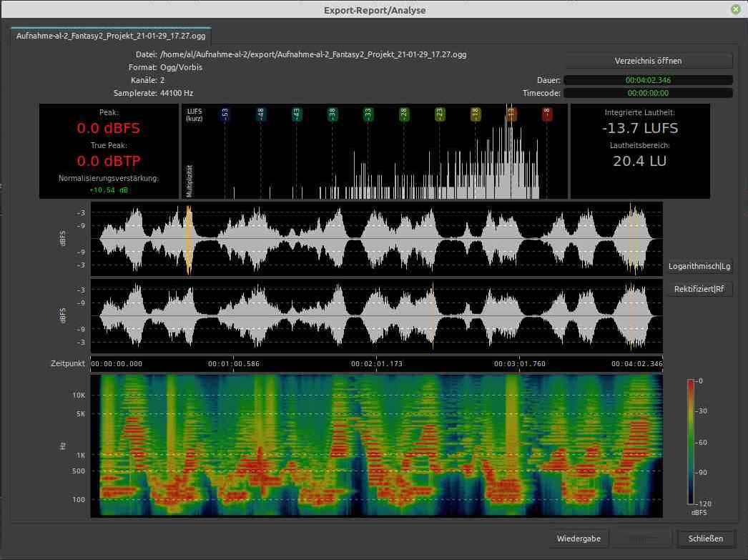
Task: Click the lower channel waveform display
Action: 376,316
